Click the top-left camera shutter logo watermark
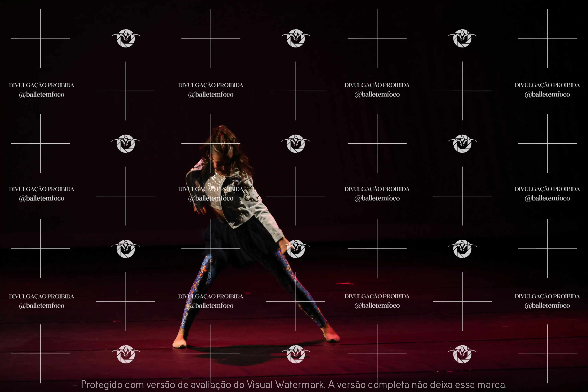Image resolution: width=588 pixels, height=392 pixels. pyautogui.click(x=126, y=38)
